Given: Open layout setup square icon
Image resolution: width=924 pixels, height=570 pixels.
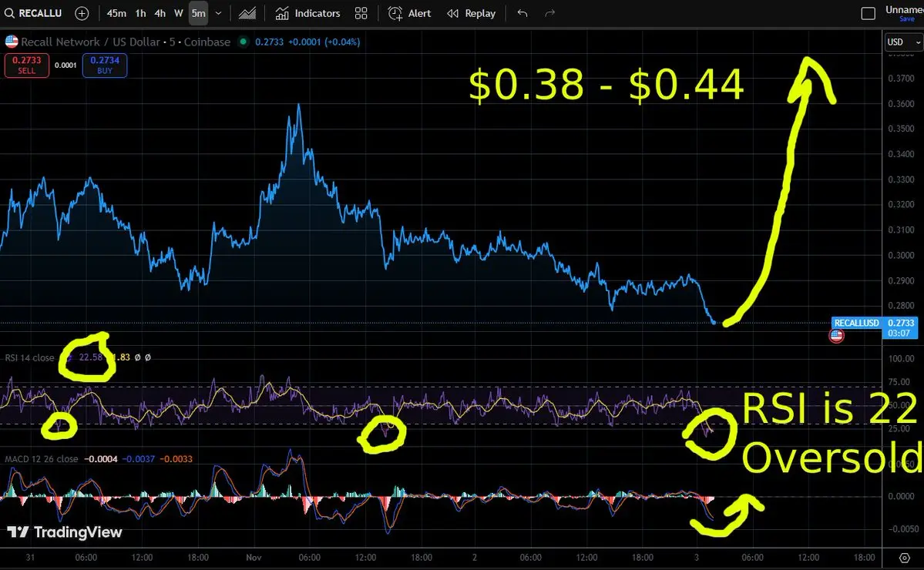Looking at the screenshot, I should [868, 13].
